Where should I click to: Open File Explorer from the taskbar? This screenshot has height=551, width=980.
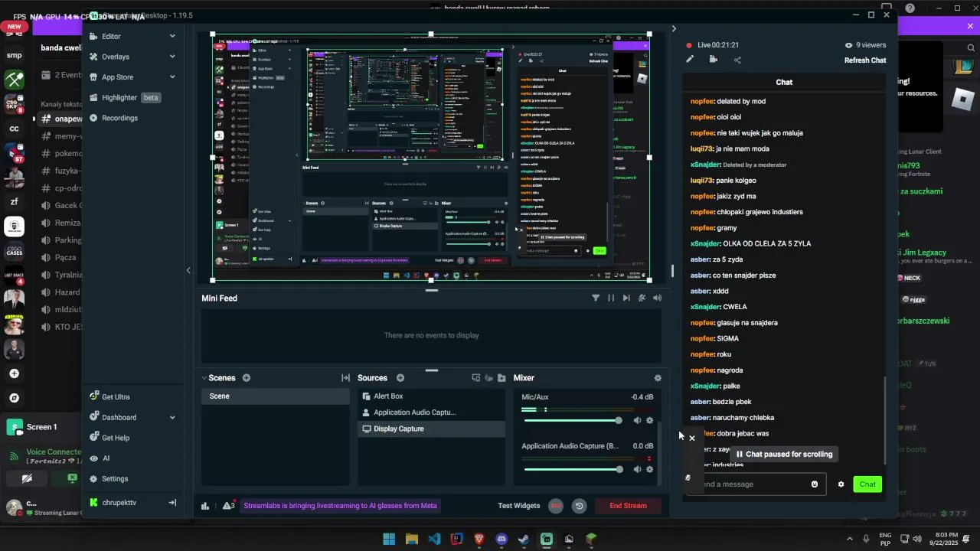pos(412,540)
